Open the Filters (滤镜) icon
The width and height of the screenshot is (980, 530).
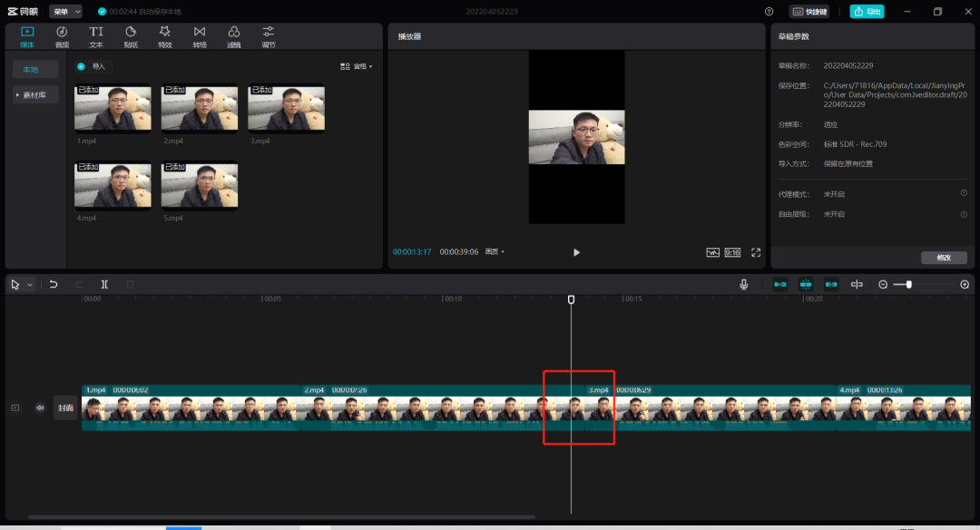point(234,36)
